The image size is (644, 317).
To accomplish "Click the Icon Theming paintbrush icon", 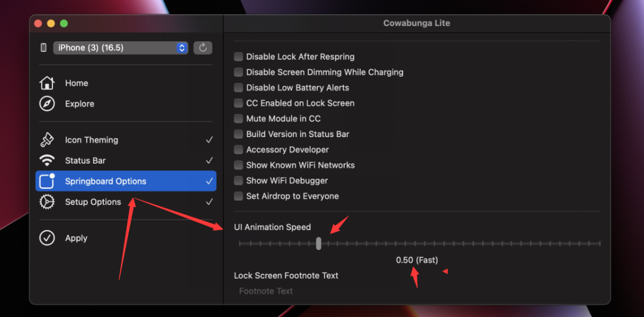I will [x=47, y=140].
